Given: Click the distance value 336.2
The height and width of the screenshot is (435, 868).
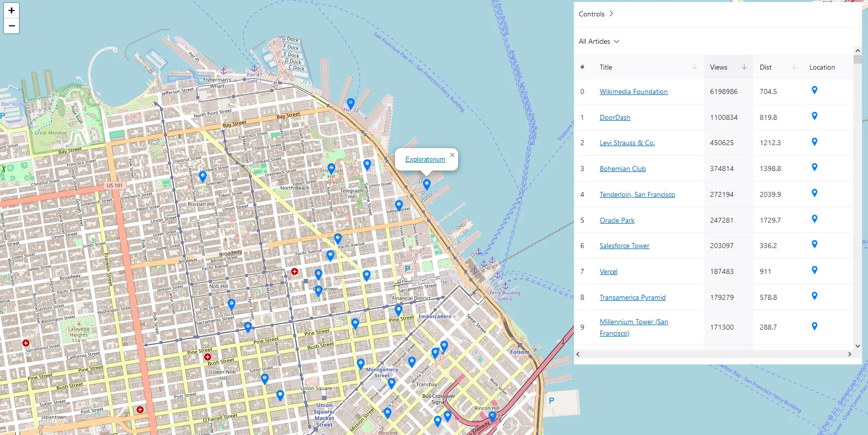Looking at the screenshot, I should (768, 246).
